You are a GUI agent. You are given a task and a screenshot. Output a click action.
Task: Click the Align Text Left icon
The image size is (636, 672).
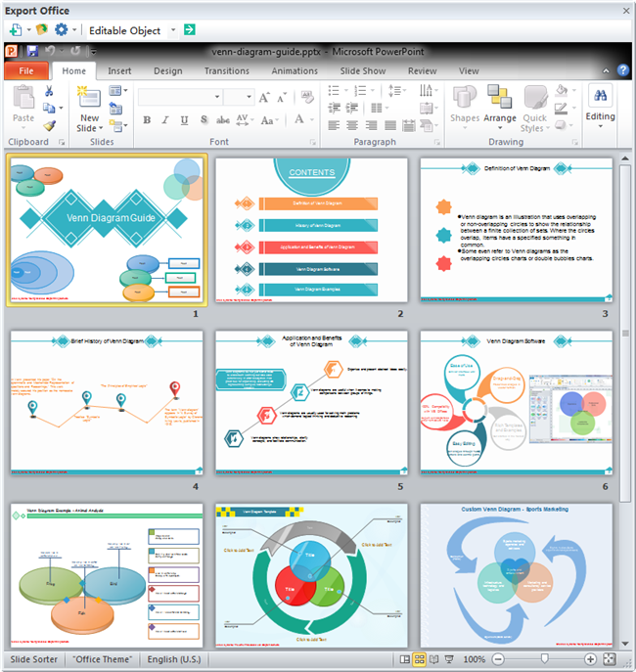click(x=334, y=125)
